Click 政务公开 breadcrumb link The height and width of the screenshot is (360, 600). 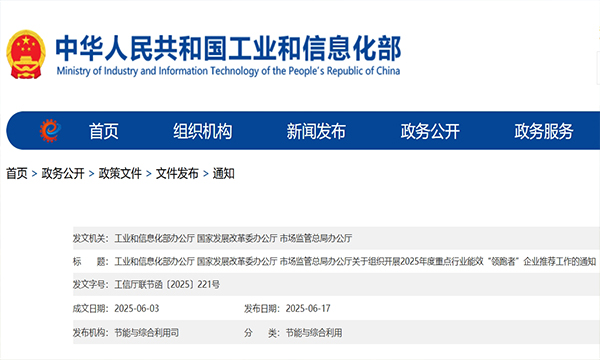(x=63, y=173)
